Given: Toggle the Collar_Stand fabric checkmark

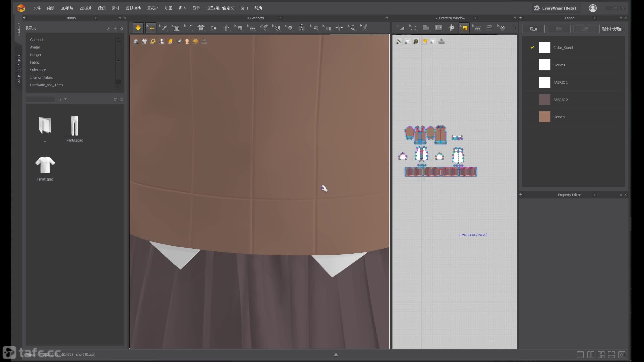Looking at the screenshot, I should pyautogui.click(x=532, y=48).
